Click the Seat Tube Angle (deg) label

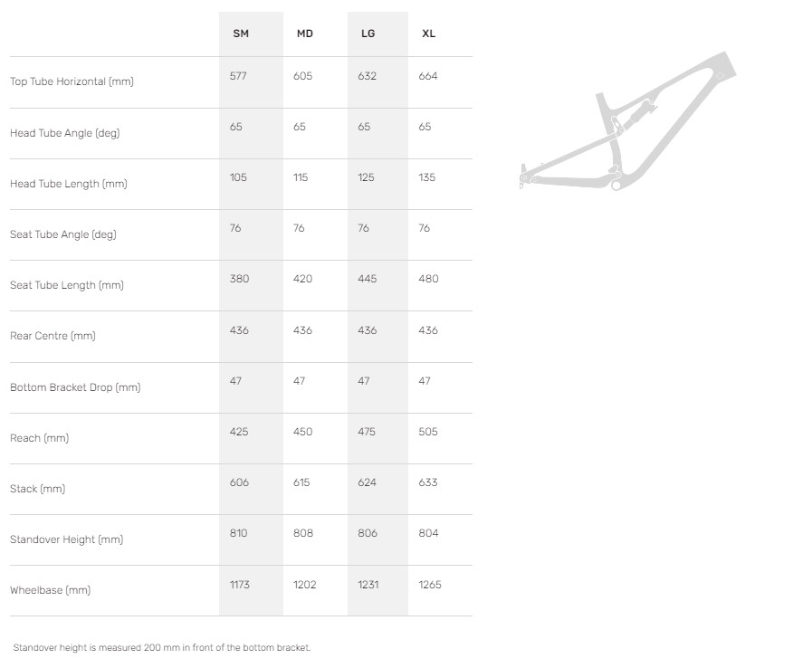coord(63,234)
